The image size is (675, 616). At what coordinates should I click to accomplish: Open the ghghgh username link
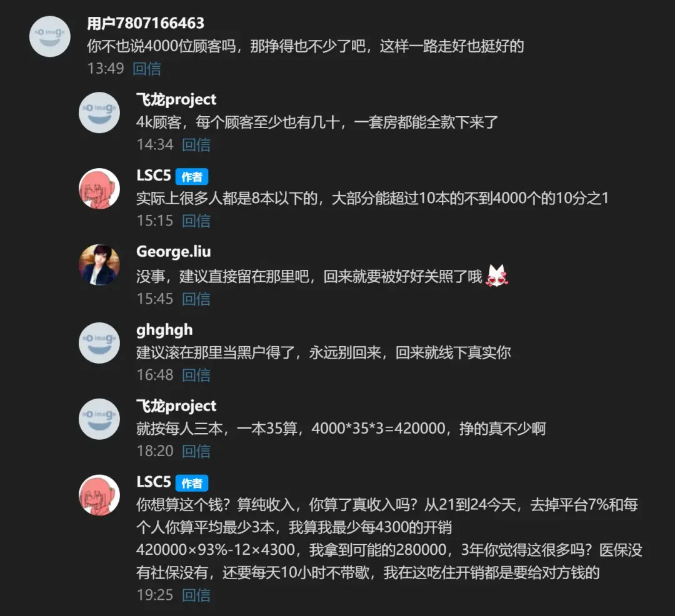tap(164, 330)
